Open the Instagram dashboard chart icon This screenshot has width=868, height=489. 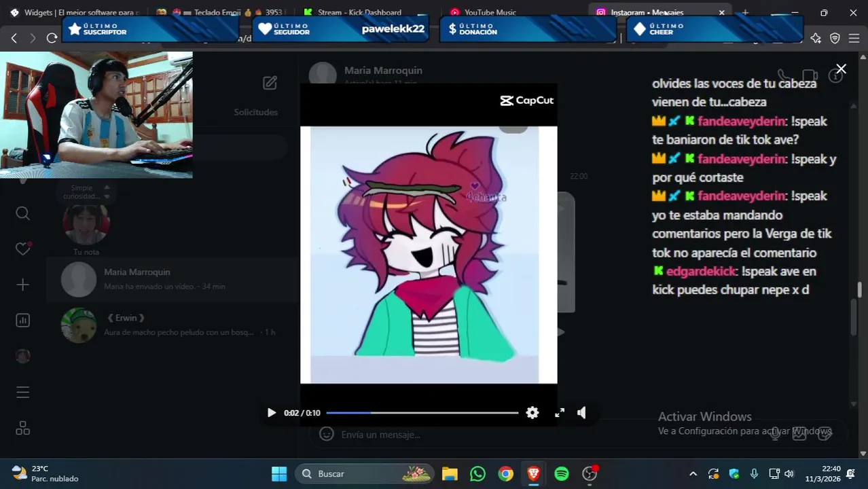point(22,320)
